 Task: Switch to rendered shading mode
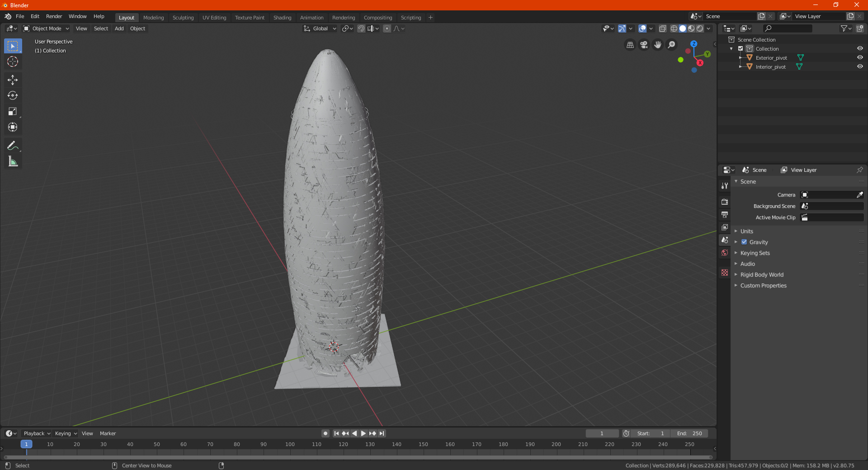click(x=700, y=28)
